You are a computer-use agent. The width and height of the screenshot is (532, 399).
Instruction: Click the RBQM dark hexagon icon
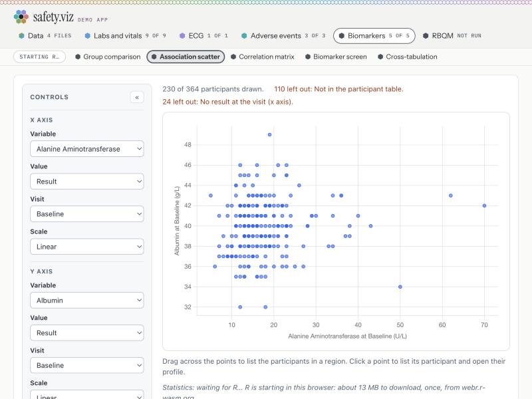coord(426,36)
